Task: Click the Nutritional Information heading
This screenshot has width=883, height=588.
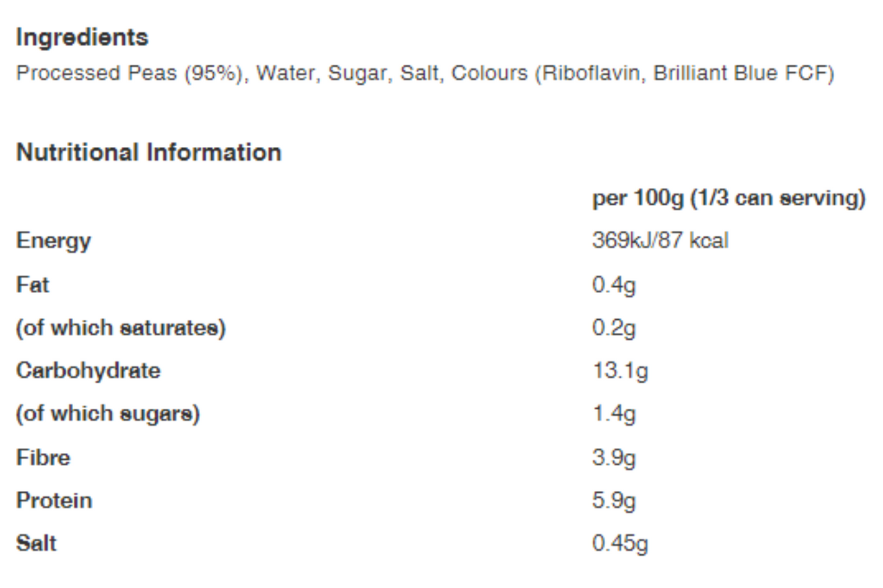Action: 148,152
